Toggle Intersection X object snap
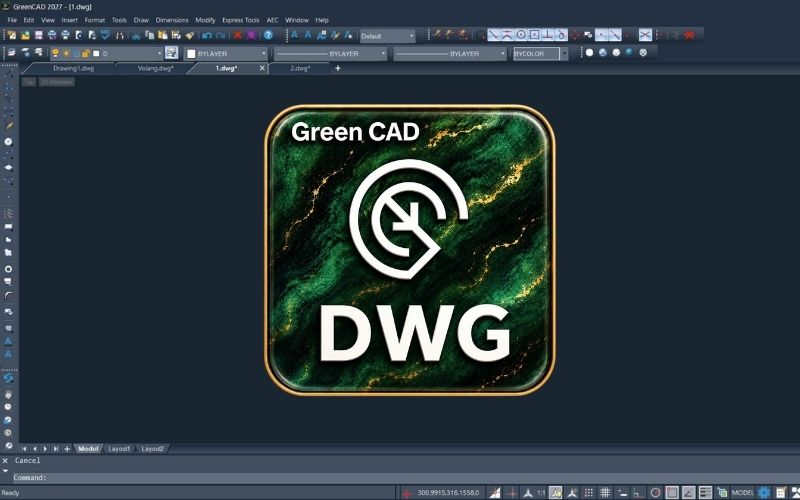The width and height of the screenshot is (800, 500). pyautogui.click(x=645, y=35)
